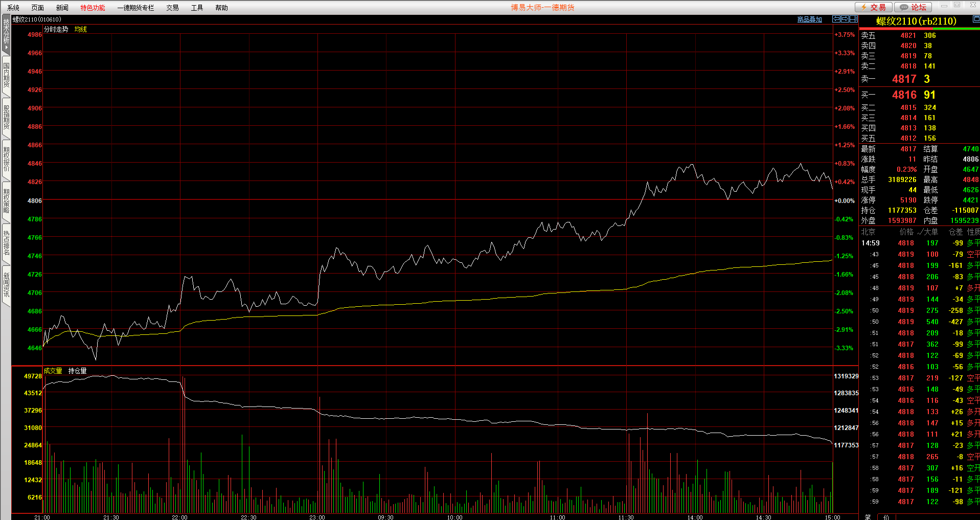This screenshot has height=520, width=980.
Task: Click the left arrow previous contract icon
Action: [836, 19]
